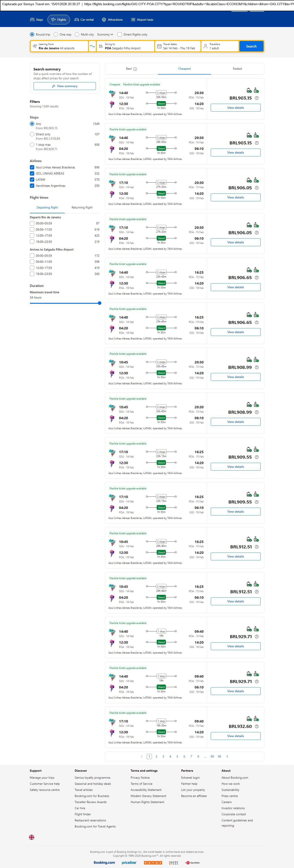Click the info icon next to Best tab

135,69
